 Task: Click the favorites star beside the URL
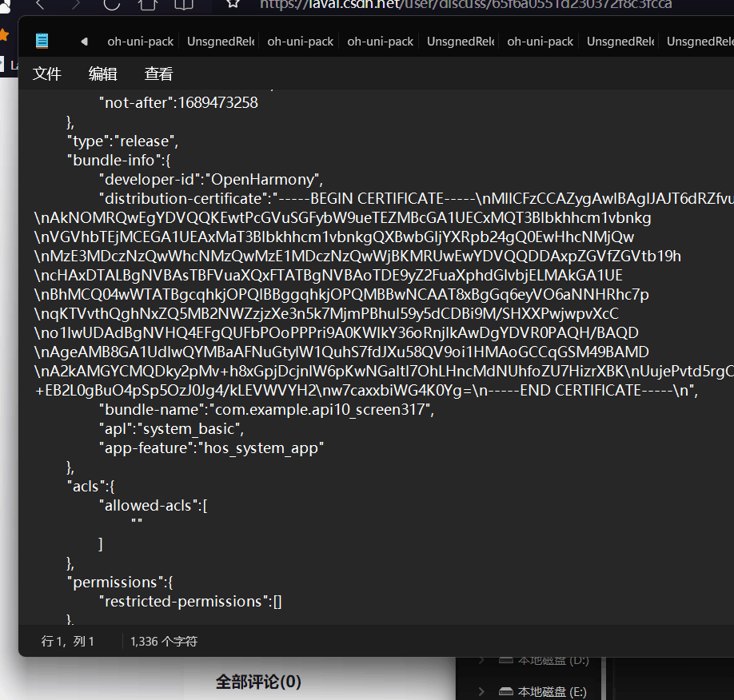click(x=233, y=4)
